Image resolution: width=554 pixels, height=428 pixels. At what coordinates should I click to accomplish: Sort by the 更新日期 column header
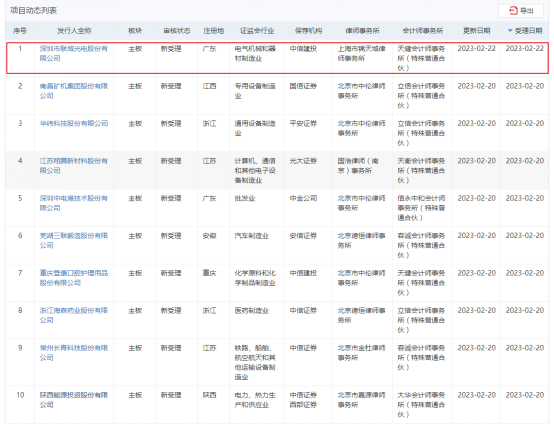[x=476, y=31]
